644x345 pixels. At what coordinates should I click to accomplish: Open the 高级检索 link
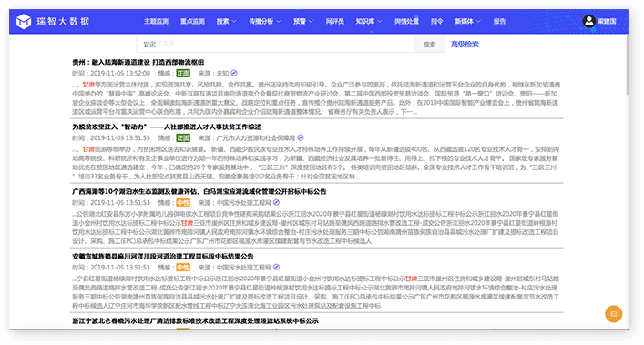465,45
